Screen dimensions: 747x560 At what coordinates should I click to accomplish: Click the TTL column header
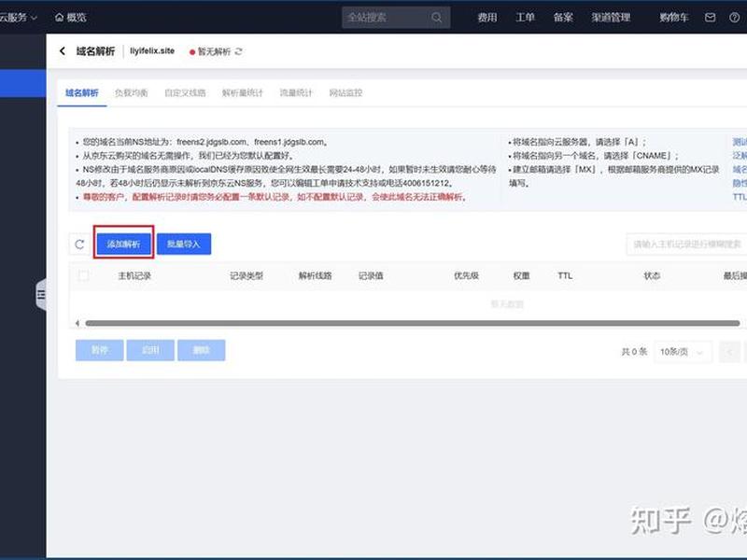(565, 275)
